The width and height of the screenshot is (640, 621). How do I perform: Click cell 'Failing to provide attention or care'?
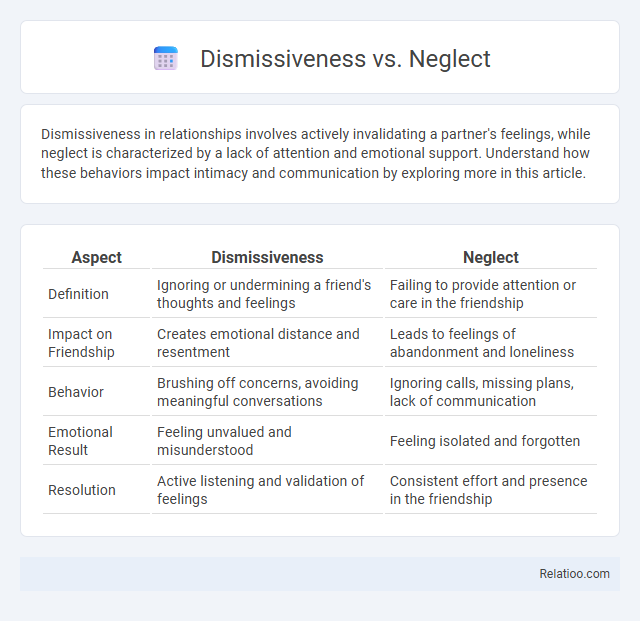(491, 294)
